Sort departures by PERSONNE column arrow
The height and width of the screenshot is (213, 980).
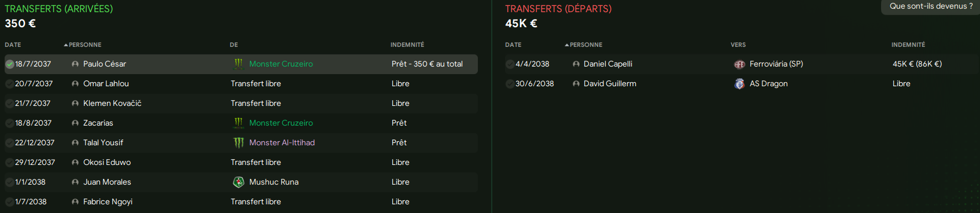(x=567, y=45)
